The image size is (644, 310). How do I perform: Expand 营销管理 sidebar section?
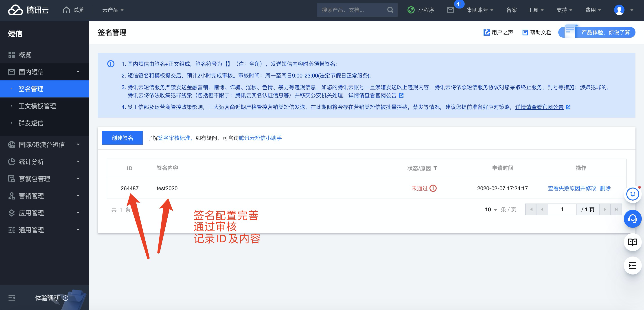pyautogui.click(x=44, y=196)
